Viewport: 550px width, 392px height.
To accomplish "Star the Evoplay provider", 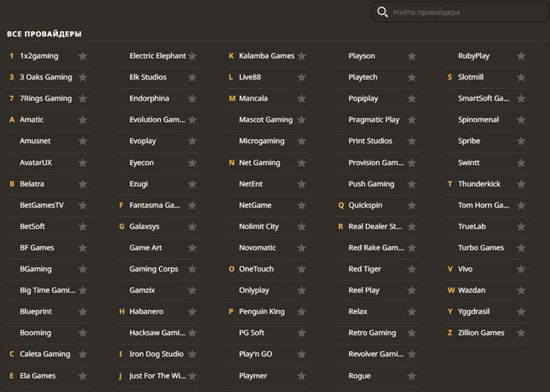I will [192, 142].
